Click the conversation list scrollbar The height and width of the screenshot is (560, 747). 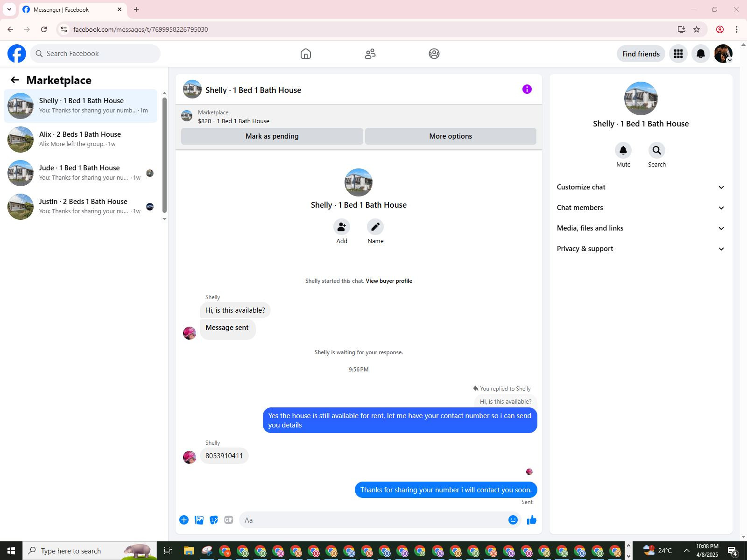pyautogui.click(x=164, y=155)
